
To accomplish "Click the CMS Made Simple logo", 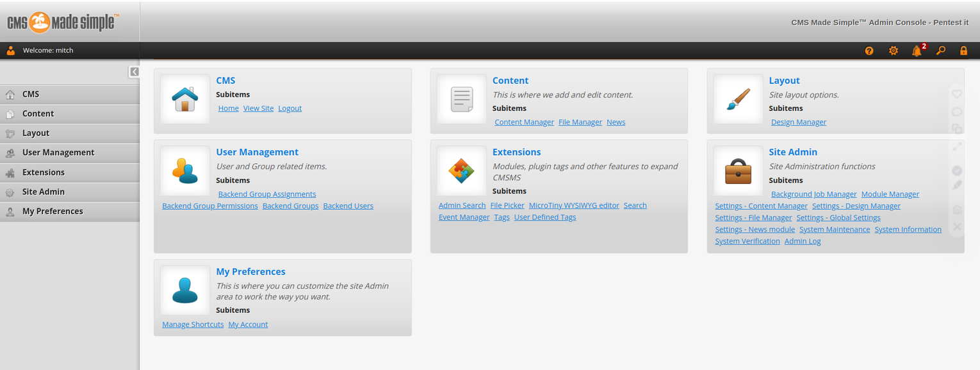I will coord(63,22).
